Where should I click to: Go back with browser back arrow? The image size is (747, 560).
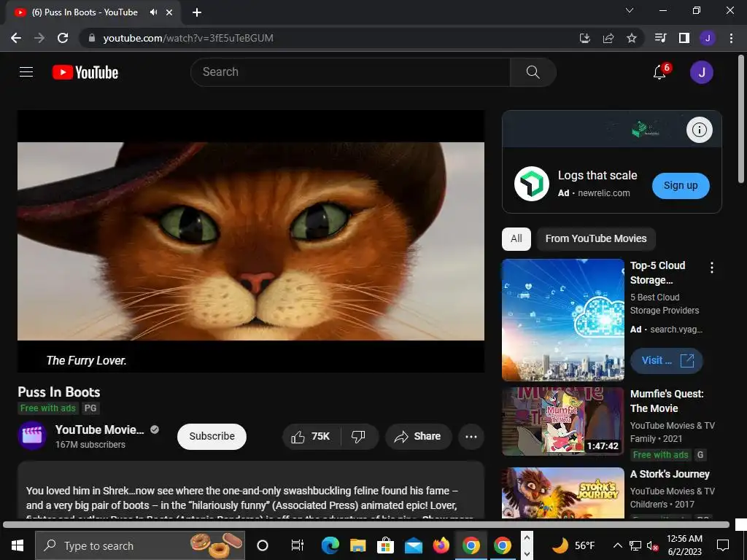(16, 38)
